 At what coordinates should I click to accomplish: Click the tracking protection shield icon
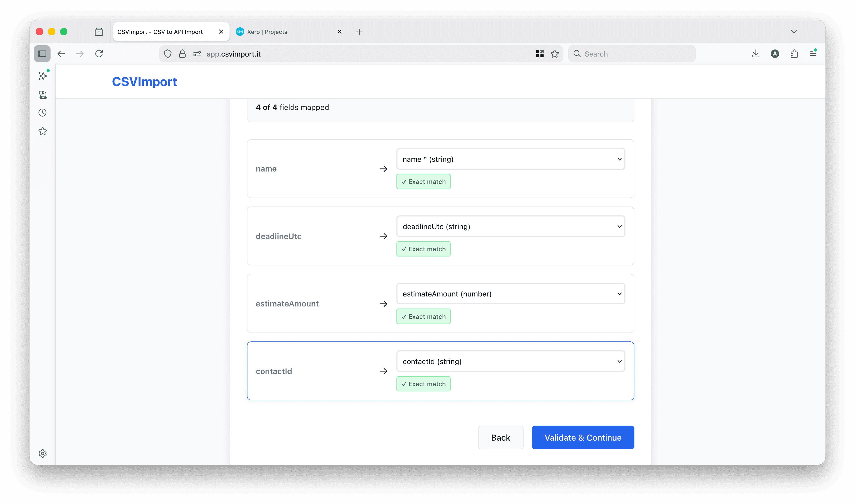coord(167,54)
